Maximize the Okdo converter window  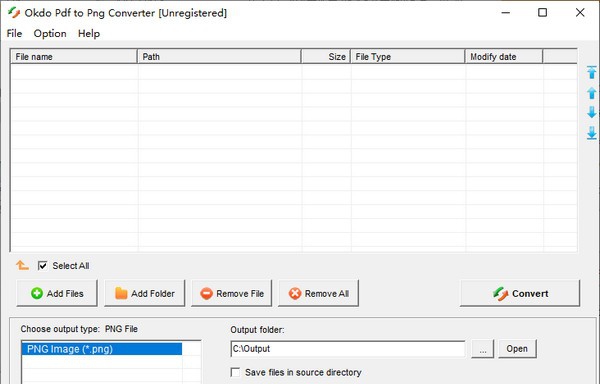pos(542,13)
